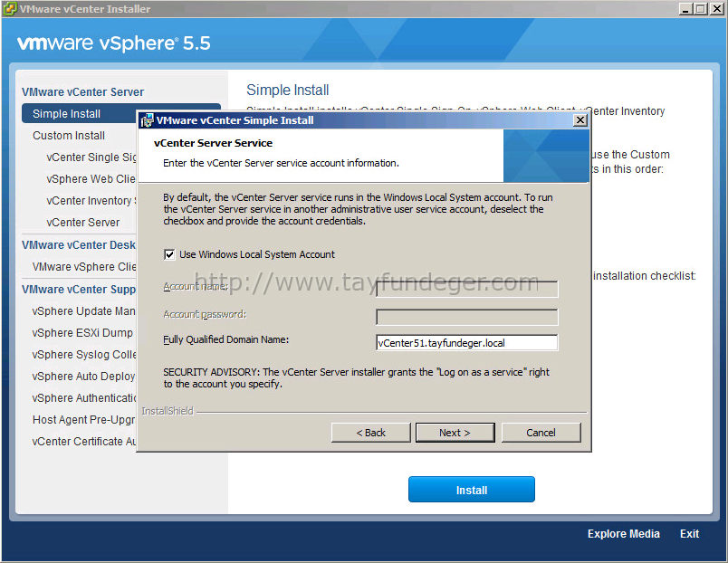Select vCenter Server sidebar subitem

pos(83,223)
